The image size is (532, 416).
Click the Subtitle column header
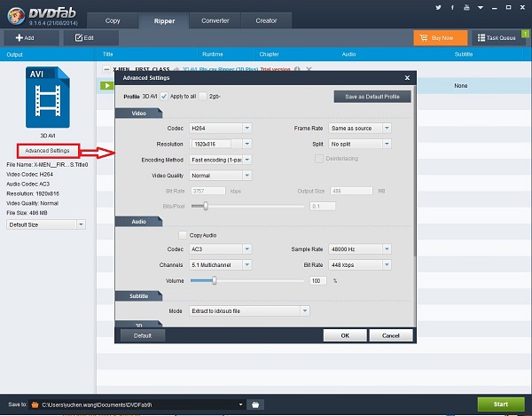464,54
